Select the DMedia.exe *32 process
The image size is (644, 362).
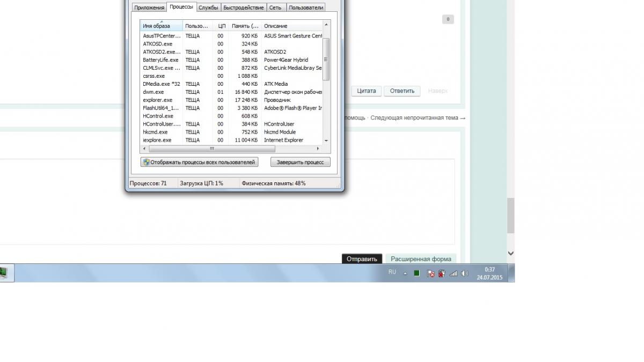pyautogui.click(x=231, y=84)
